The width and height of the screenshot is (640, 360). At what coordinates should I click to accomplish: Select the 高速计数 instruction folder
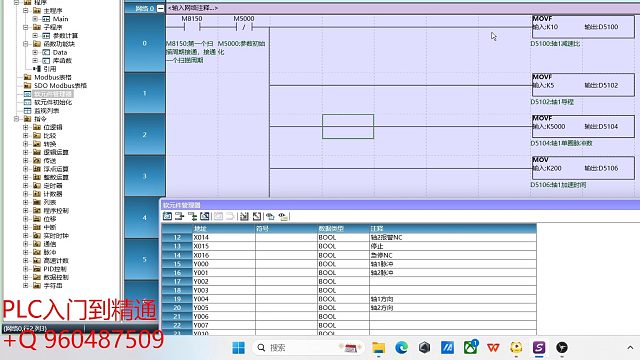(56, 260)
